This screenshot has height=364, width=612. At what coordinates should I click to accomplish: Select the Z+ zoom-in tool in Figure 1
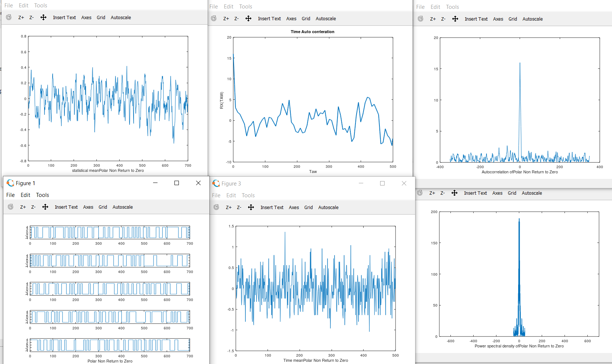pos(23,207)
